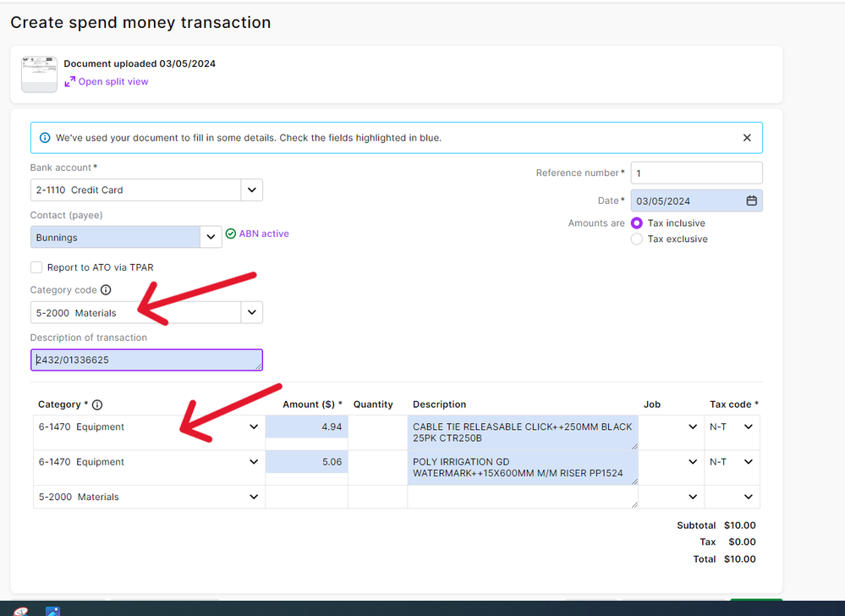Click the Description of transaction text field
Viewport: 845px width, 616px height.
point(146,360)
